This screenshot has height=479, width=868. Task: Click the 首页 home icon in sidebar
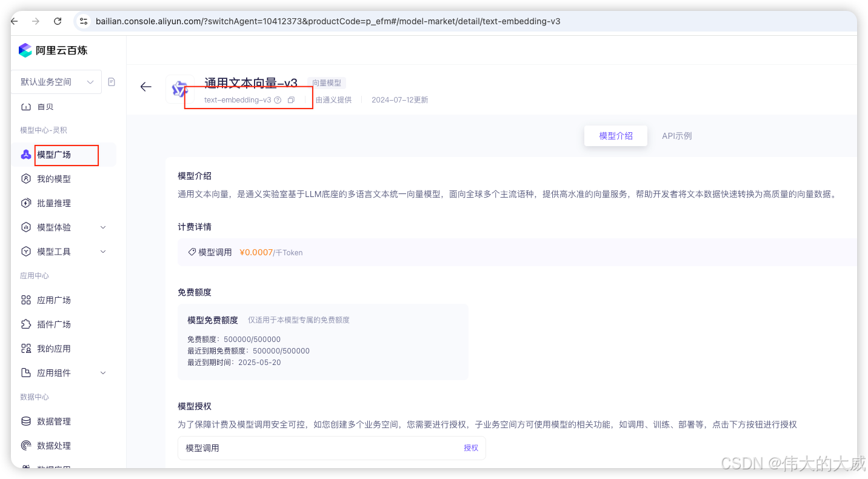coord(26,107)
